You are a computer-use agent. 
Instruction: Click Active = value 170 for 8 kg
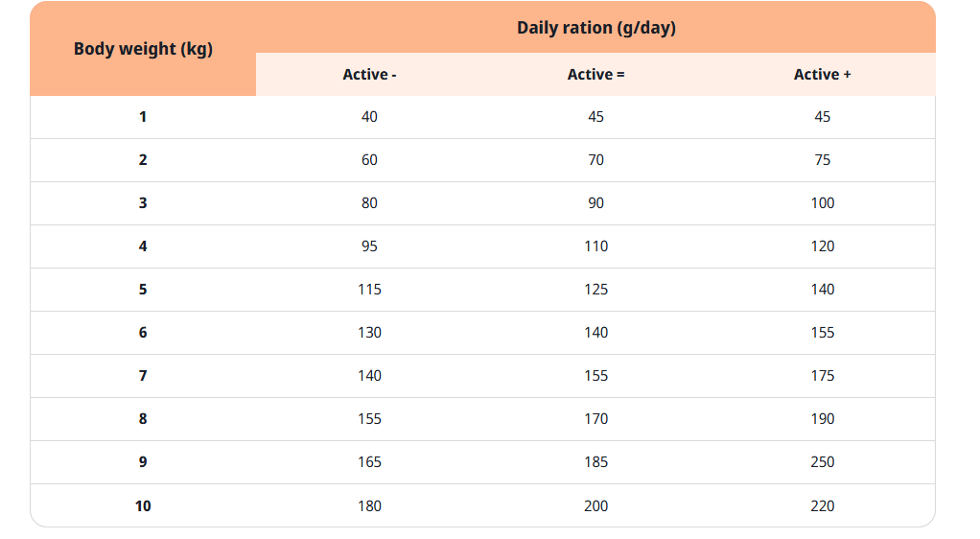pos(595,419)
